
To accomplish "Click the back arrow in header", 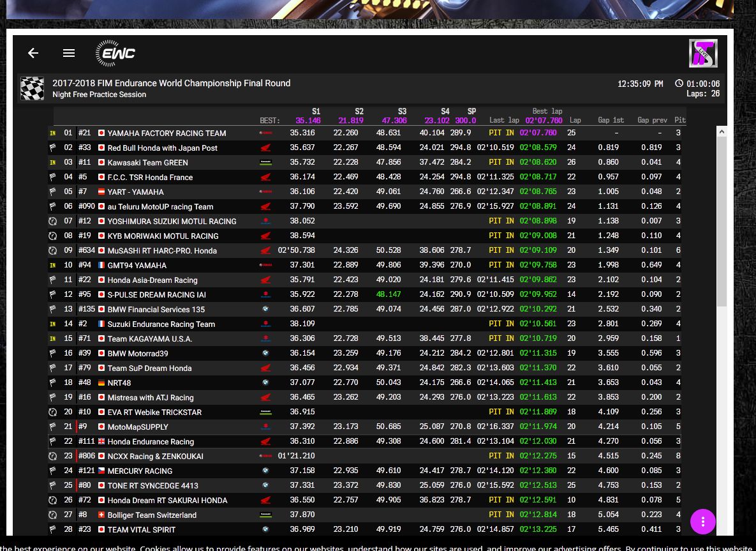I will (x=33, y=53).
